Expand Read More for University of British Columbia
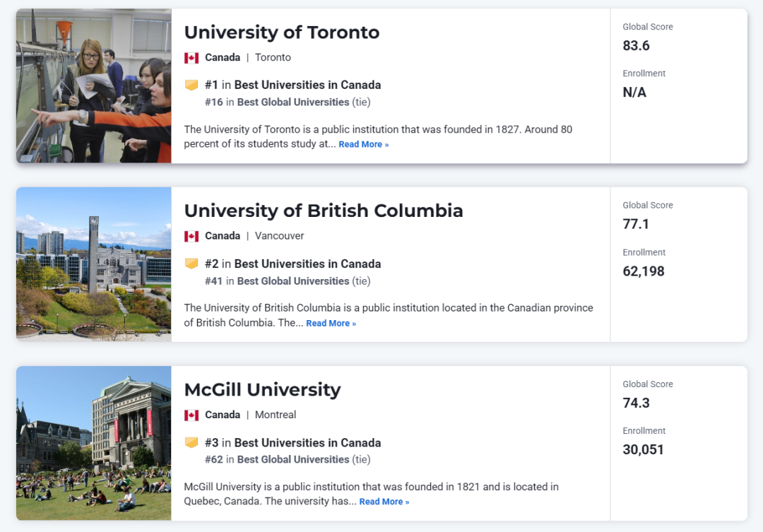The width and height of the screenshot is (763, 532). coord(331,324)
